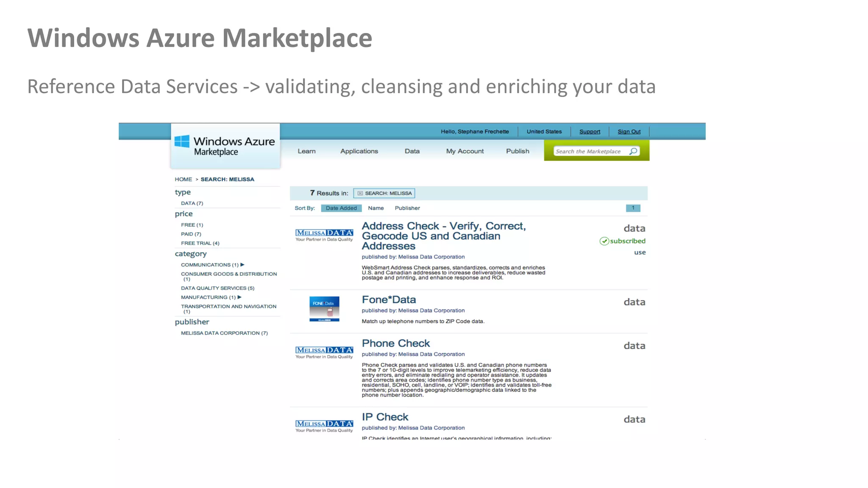
Task: Filter price by FREE (1)
Action: 192,225
